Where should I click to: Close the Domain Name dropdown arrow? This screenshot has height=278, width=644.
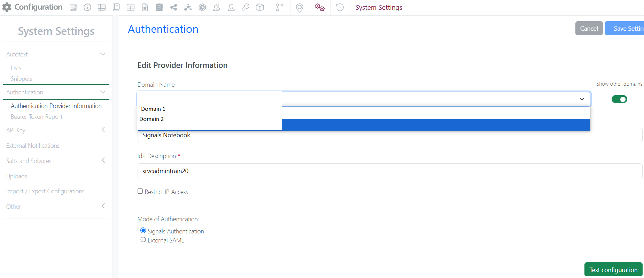(x=582, y=99)
